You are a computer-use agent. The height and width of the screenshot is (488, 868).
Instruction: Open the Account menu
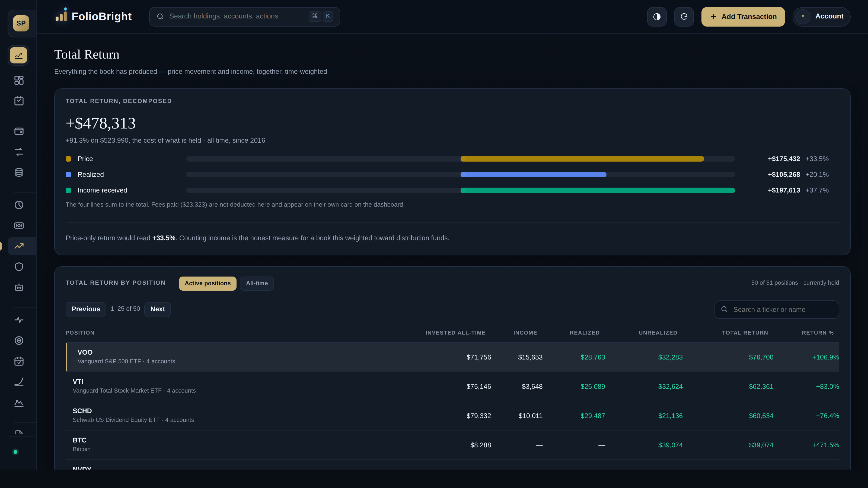pyautogui.click(x=821, y=17)
